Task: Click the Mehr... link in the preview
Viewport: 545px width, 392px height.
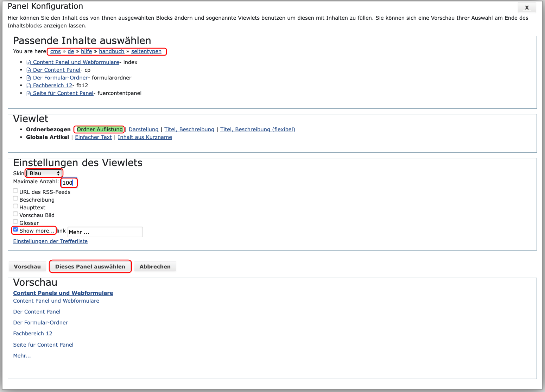Action: [22, 356]
